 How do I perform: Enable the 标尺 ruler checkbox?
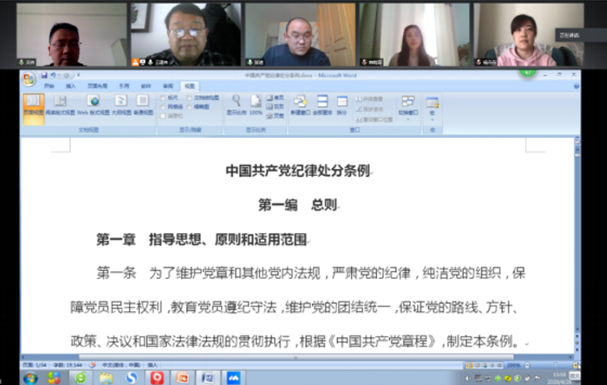(x=163, y=98)
